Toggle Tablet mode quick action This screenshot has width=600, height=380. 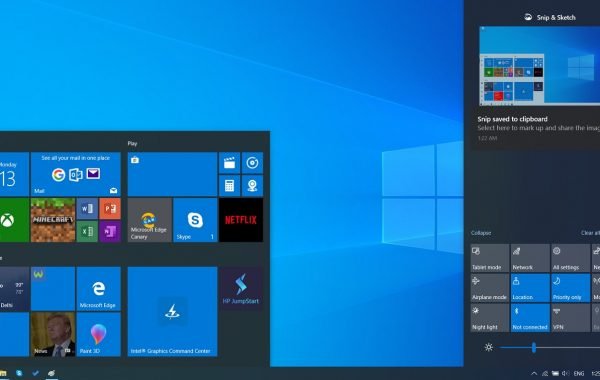(490, 258)
